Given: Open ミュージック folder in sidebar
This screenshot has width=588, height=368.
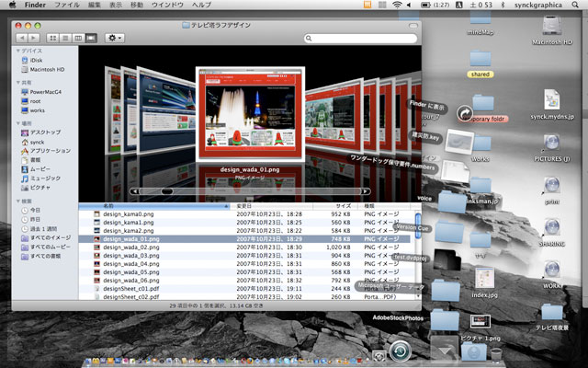Looking at the screenshot, I should click(x=40, y=178).
